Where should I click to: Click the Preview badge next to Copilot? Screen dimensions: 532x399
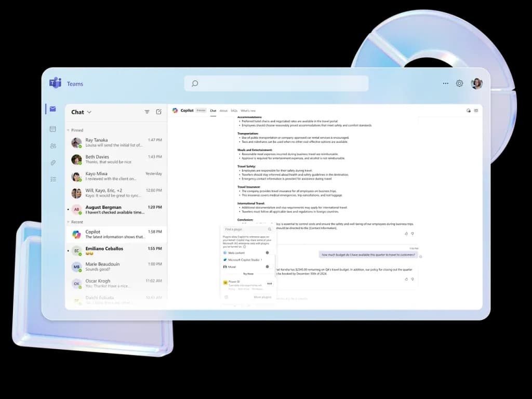(201, 110)
